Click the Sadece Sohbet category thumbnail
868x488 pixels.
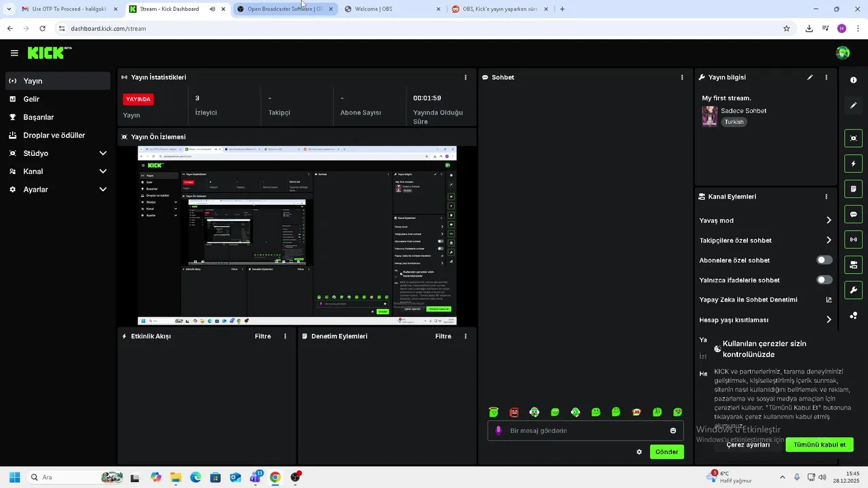(709, 116)
